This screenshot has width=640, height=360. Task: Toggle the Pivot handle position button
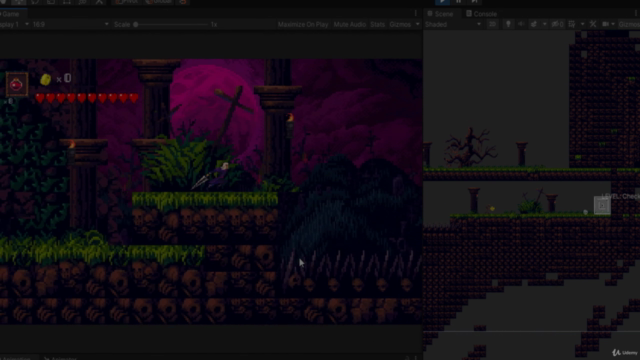[127, 2]
